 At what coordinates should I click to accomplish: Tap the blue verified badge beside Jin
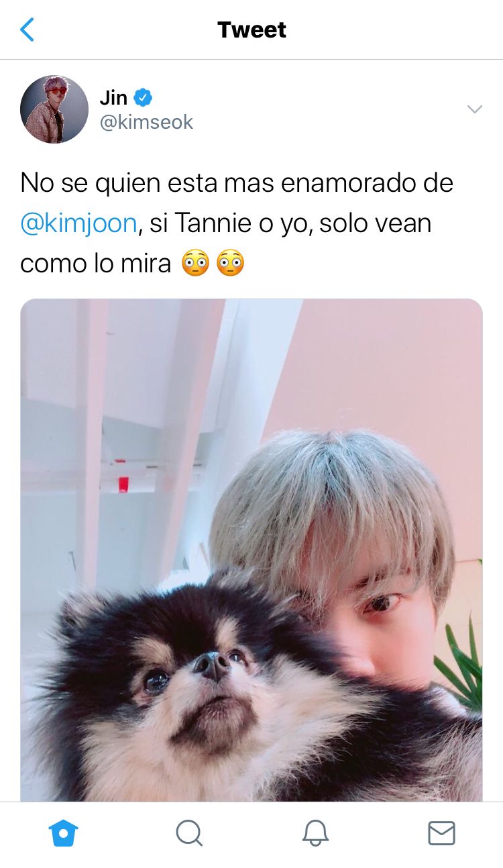coord(143,97)
